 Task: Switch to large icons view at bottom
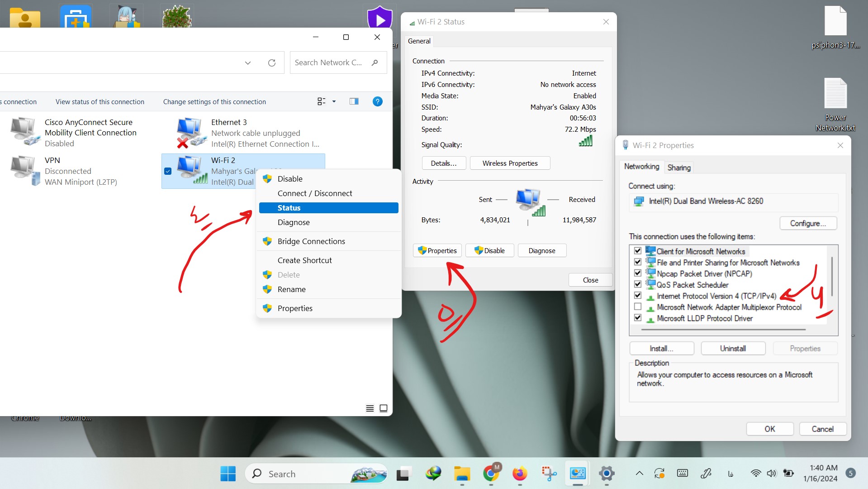(x=384, y=408)
